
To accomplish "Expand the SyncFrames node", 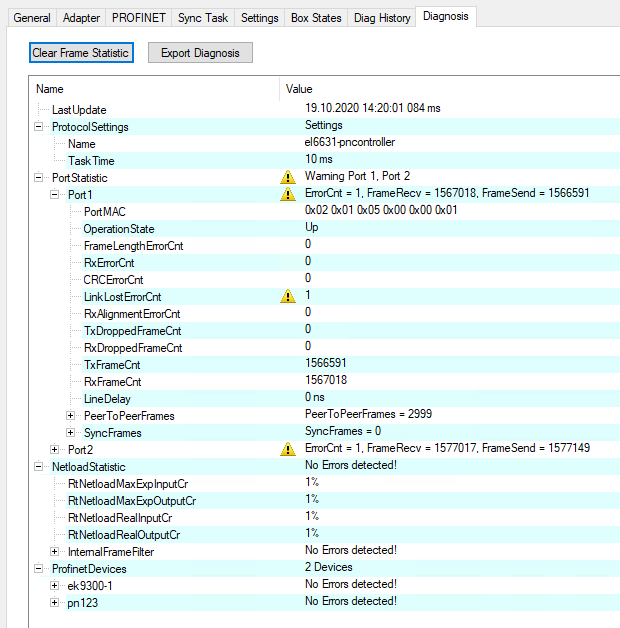I will [71, 432].
